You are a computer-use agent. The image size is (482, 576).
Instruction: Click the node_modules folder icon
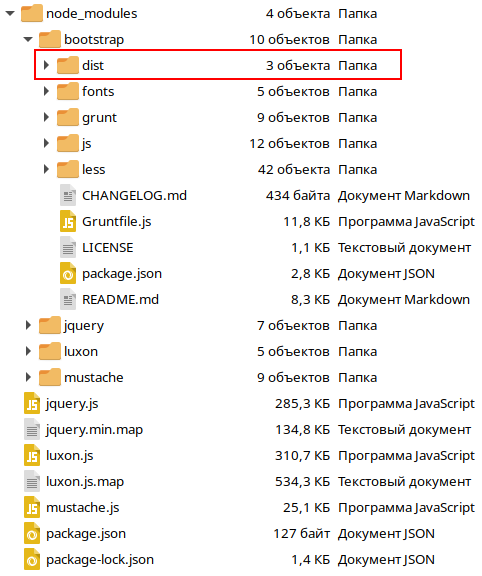click(x=32, y=13)
